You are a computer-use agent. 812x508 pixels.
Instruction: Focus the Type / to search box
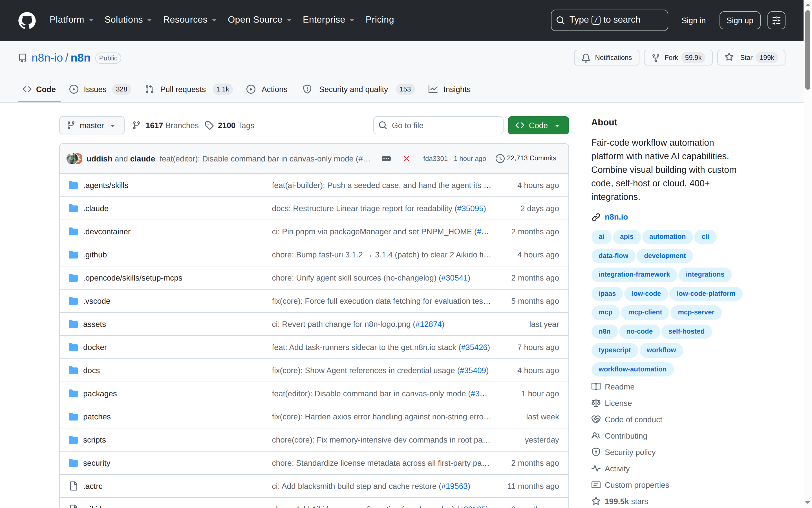[x=609, y=20]
